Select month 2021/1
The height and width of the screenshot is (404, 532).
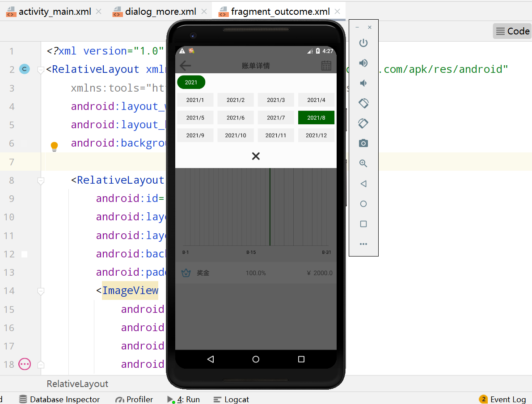(195, 100)
